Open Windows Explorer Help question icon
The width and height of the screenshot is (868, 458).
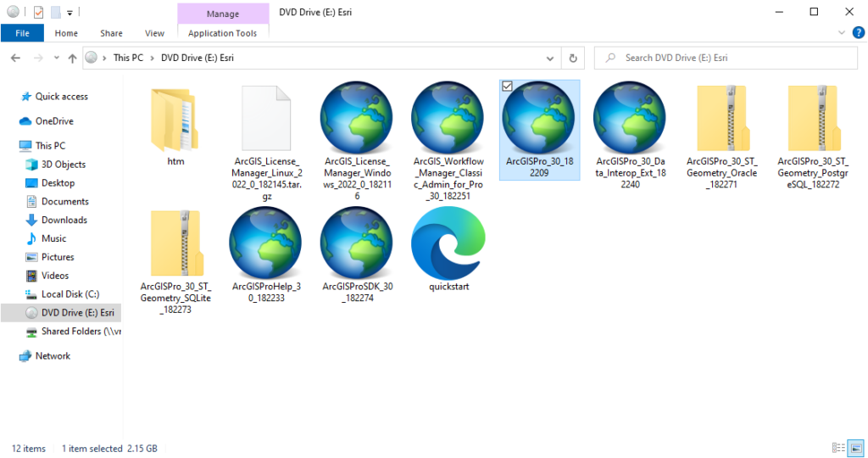pyautogui.click(x=859, y=33)
